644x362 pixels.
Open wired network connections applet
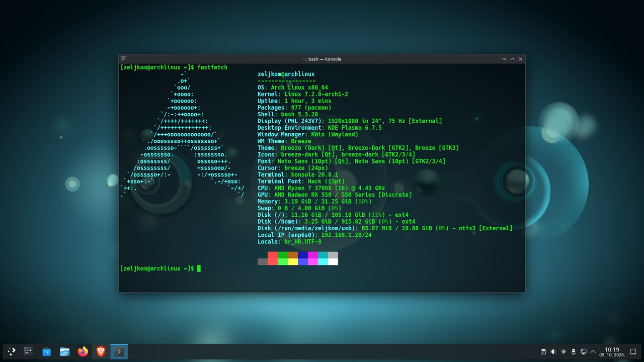coord(584,351)
